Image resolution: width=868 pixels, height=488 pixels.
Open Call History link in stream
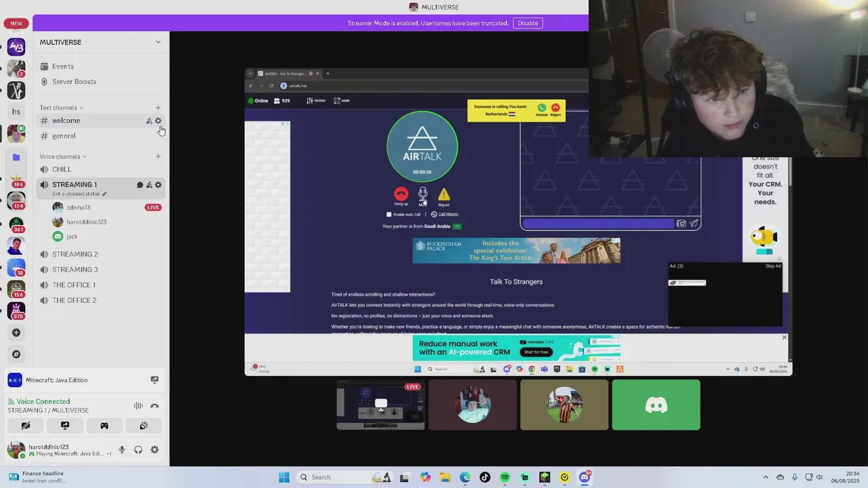click(x=448, y=214)
